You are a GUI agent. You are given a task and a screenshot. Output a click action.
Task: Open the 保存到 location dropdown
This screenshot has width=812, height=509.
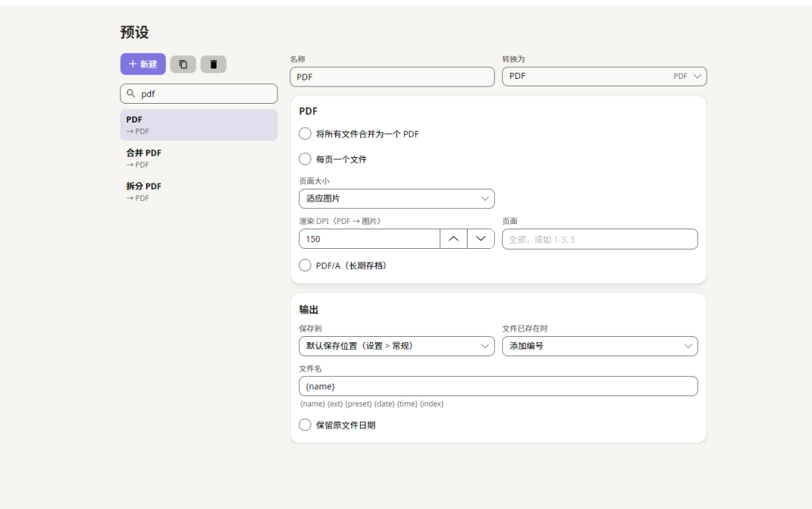pos(397,347)
